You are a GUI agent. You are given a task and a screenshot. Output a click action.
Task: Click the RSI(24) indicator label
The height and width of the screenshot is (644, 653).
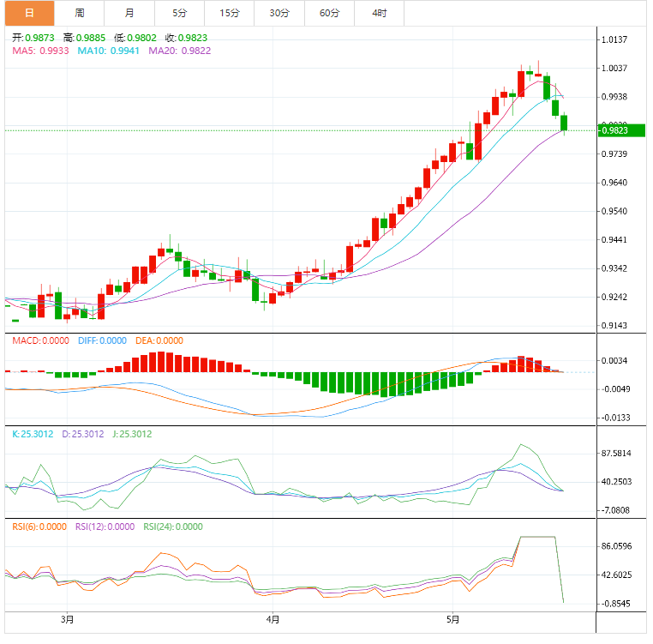point(172,527)
